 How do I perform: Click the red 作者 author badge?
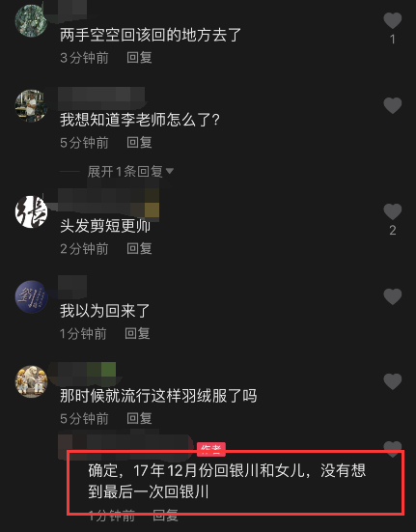click(210, 449)
